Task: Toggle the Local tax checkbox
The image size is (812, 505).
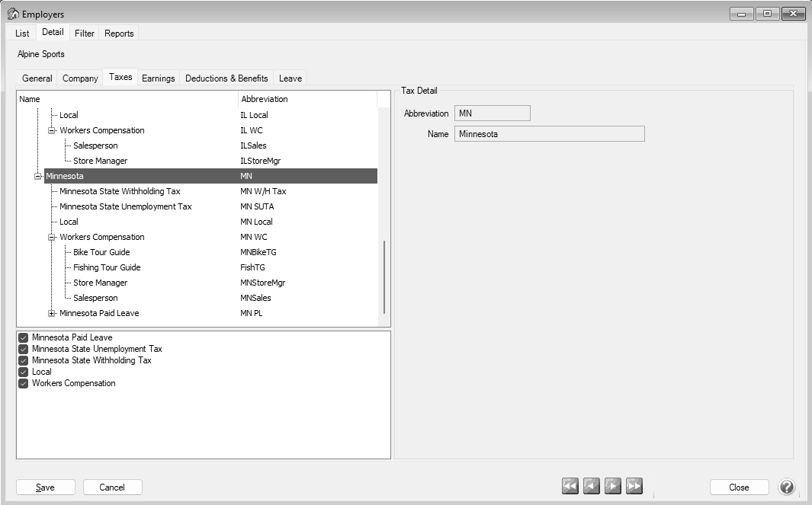Action: tap(23, 372)
